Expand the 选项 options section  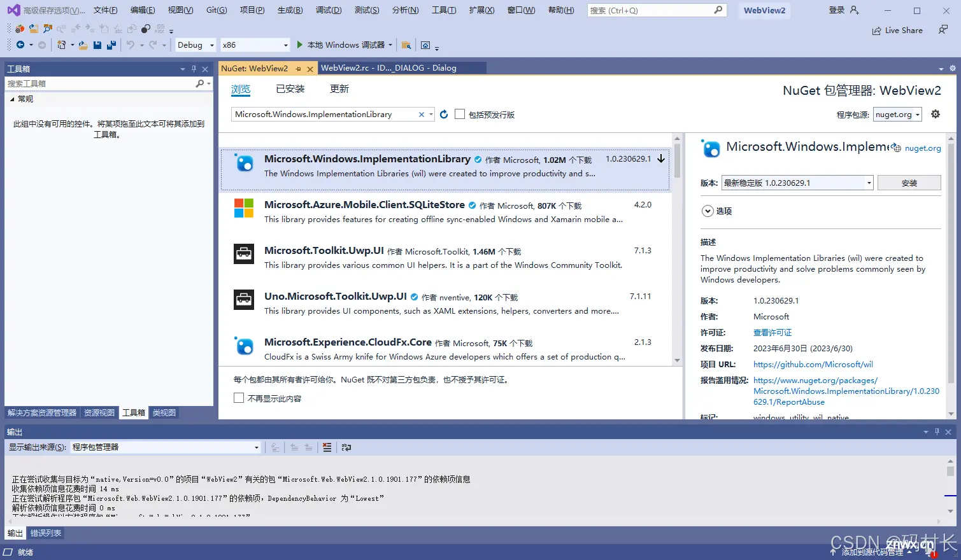pos(708,211)
